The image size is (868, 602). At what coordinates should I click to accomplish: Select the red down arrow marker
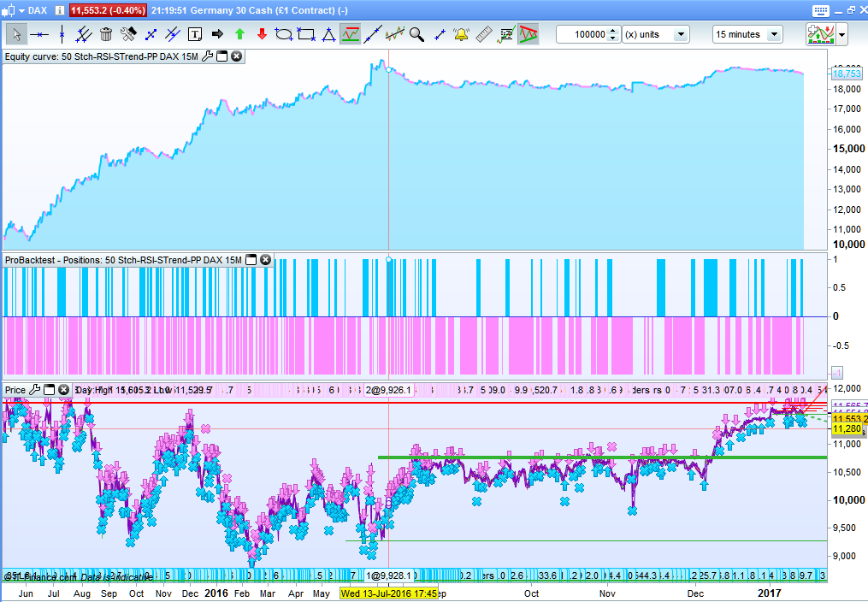coord(262,34)
